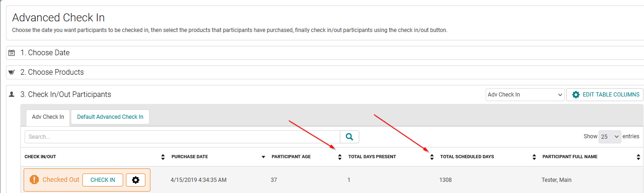644x193 pixels.
Task: Click the orange Checked Out warning icon
Action: [x=34, y=180]
